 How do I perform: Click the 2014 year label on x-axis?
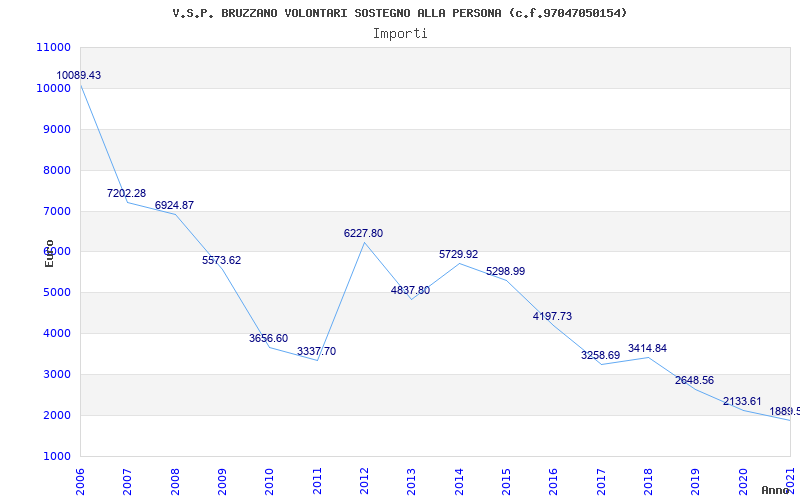(459, 481)
